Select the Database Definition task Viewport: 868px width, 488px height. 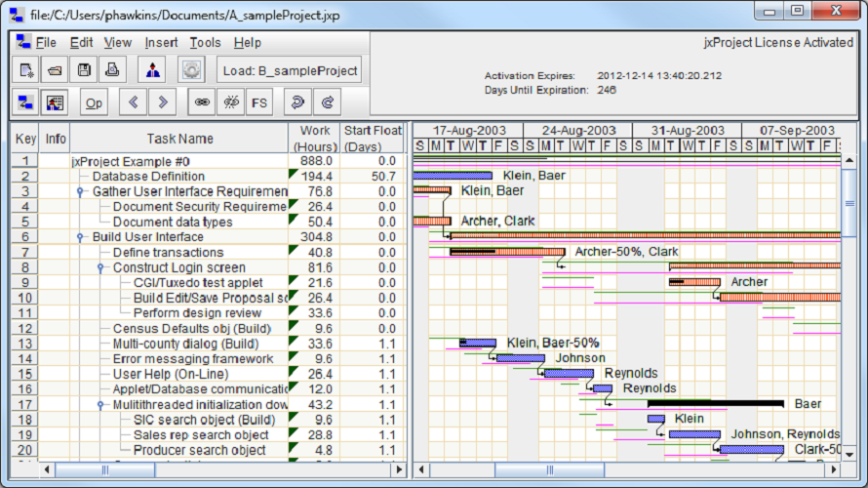click(x=148, y=176)
